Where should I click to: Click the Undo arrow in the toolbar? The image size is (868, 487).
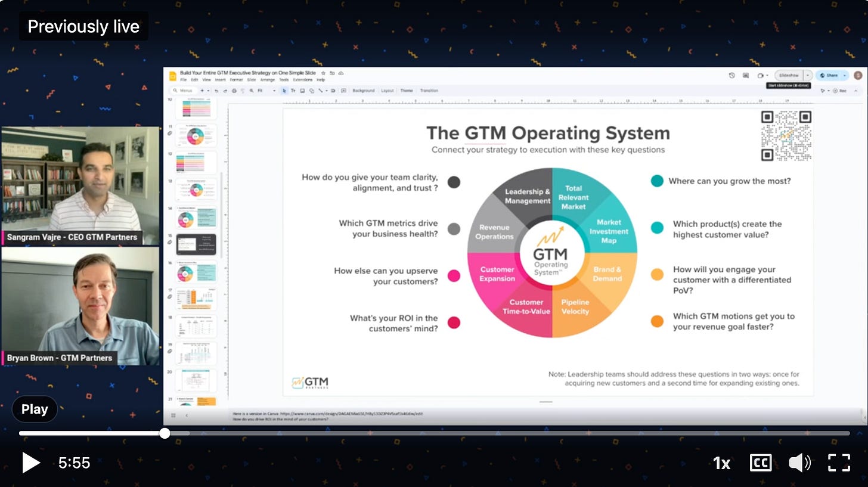tap(216, 91)
